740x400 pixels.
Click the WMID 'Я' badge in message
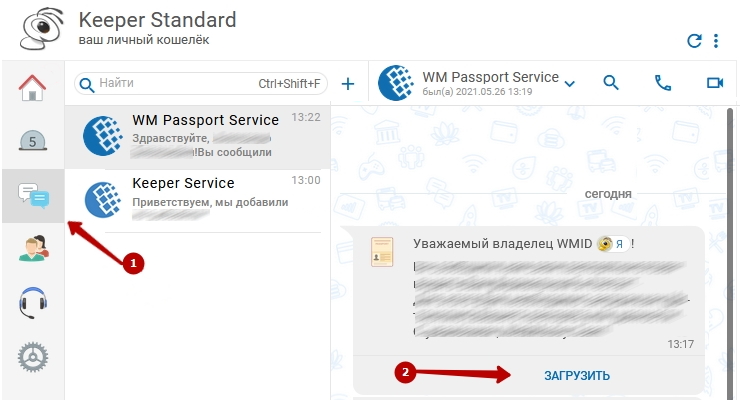tap(613, 244)
